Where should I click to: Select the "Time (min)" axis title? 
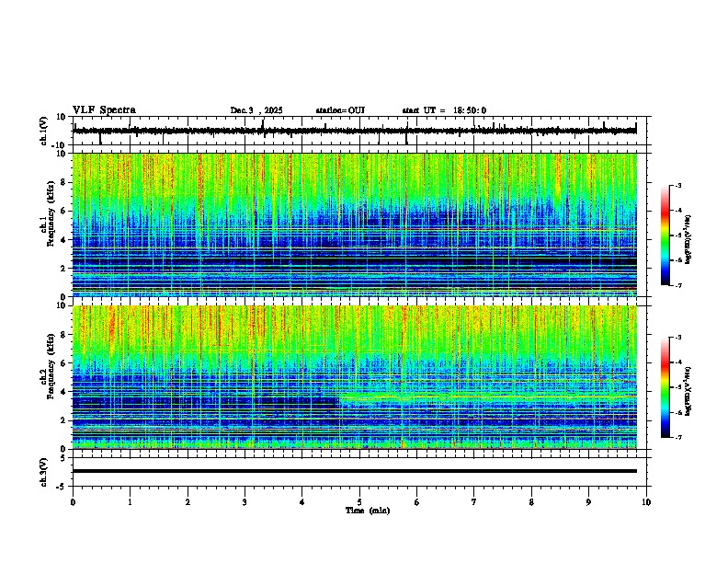[x=368, y=511]
